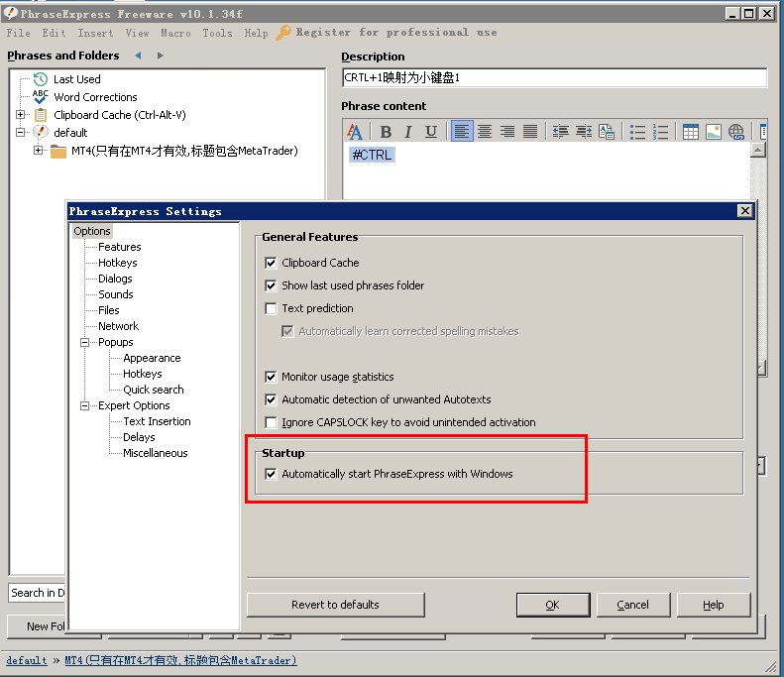This screenshot has width=784, height=677.
Task: Click the Word Corrections ABC check icon
Action: click(x=41, y=96)
